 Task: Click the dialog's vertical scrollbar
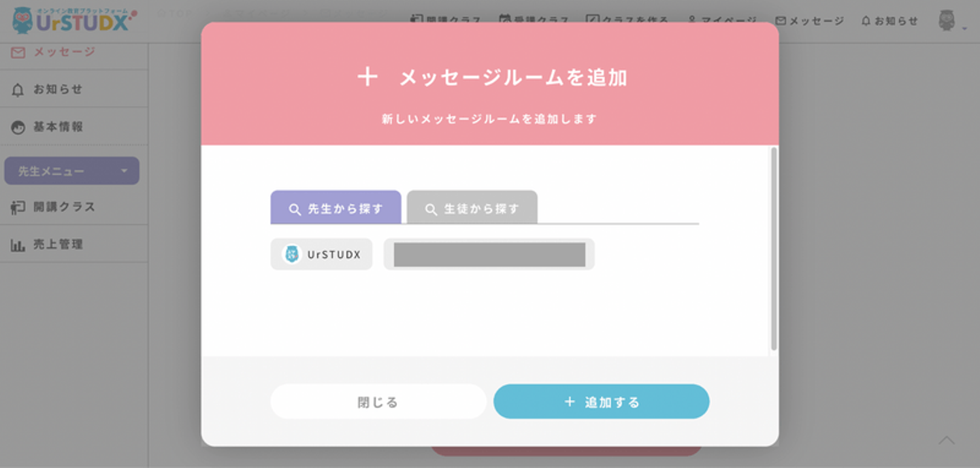tap(773, 248)
